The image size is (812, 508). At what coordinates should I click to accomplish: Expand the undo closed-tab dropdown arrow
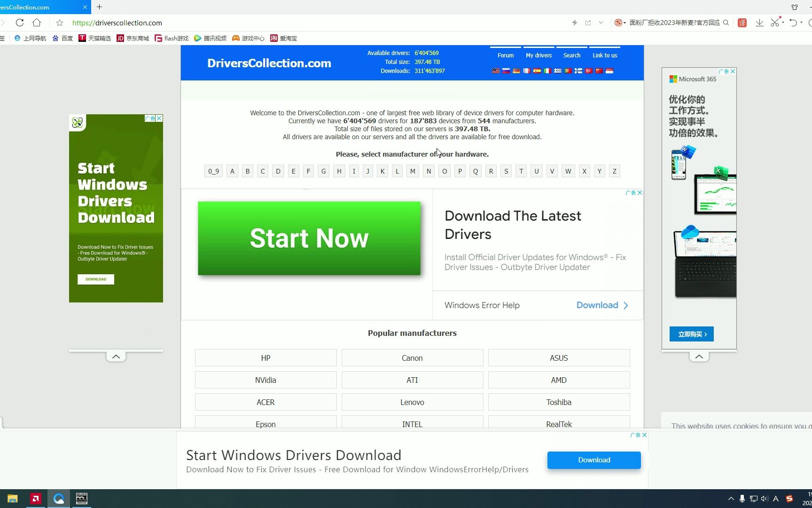pos(801,23)
